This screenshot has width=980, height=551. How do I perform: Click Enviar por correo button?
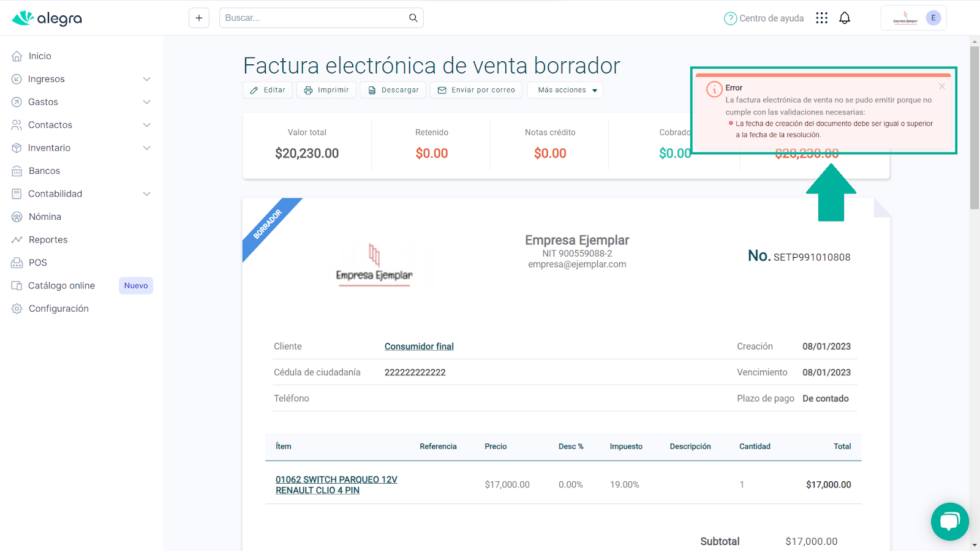tap(476, 90)
